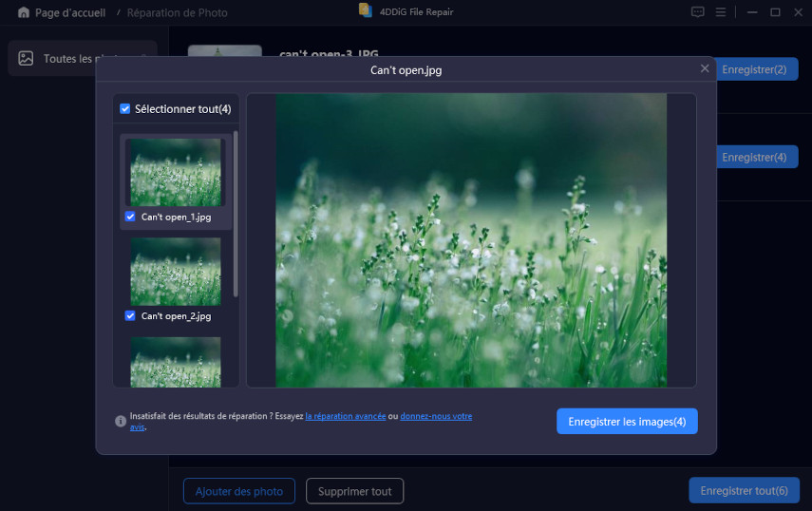Click Enregistrer les images(4) button
812x511 pixels.
point(627,421)
